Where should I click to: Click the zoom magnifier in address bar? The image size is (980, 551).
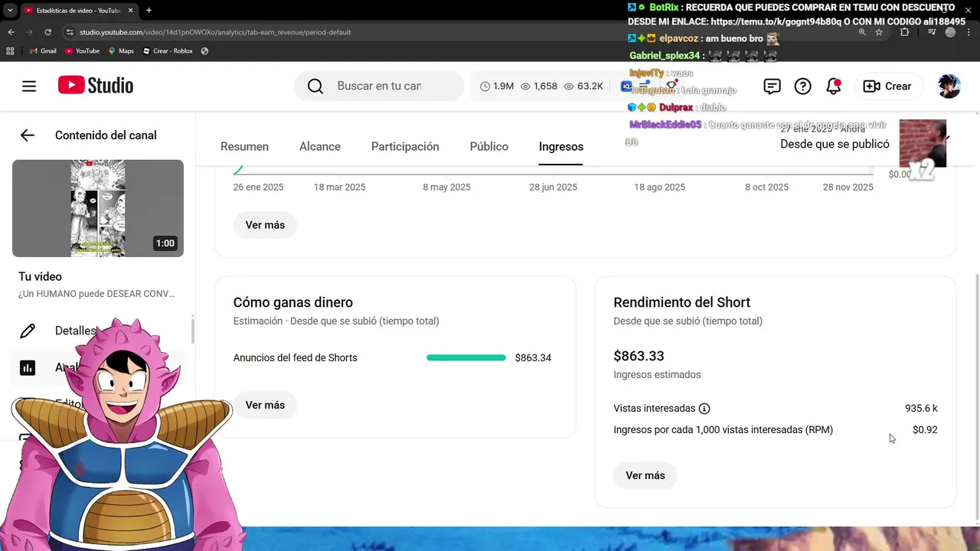coord(862,32)
